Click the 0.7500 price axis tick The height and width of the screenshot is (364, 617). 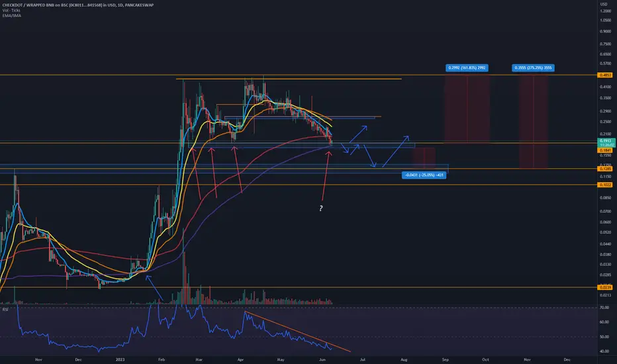pyautogui.click(x=605, y=44)
